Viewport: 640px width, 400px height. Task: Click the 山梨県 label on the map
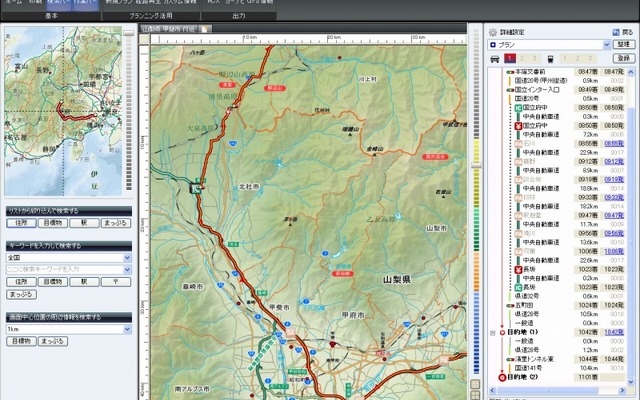tap(396, 280)
